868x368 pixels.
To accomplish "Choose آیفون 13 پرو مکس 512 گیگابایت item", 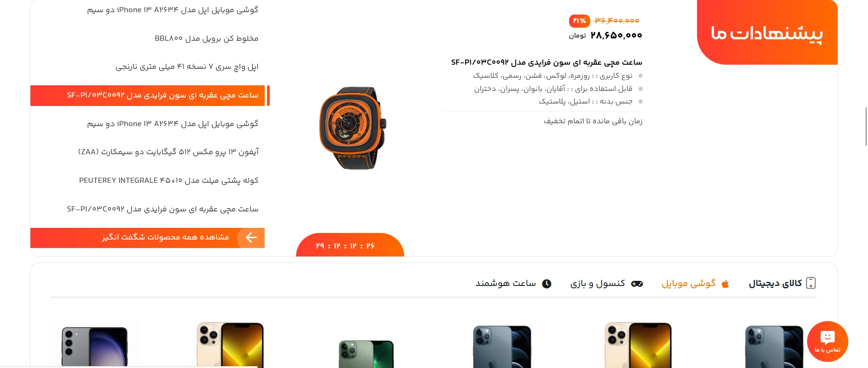I will (x=168, y=152).
